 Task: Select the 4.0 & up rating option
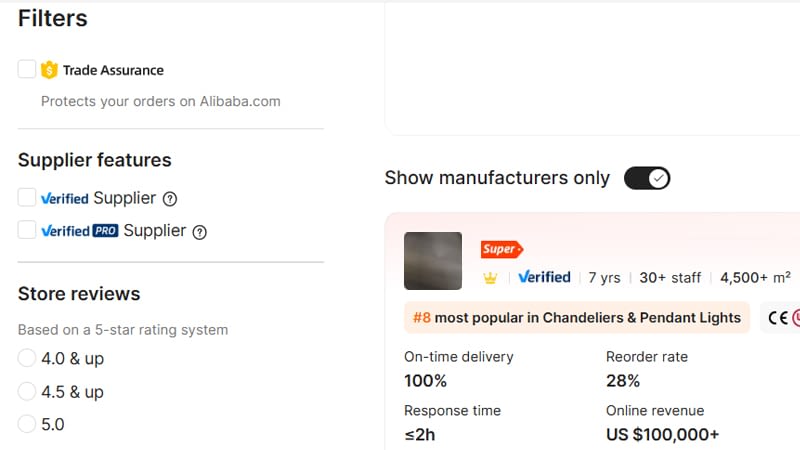click(x=27, y=358)
